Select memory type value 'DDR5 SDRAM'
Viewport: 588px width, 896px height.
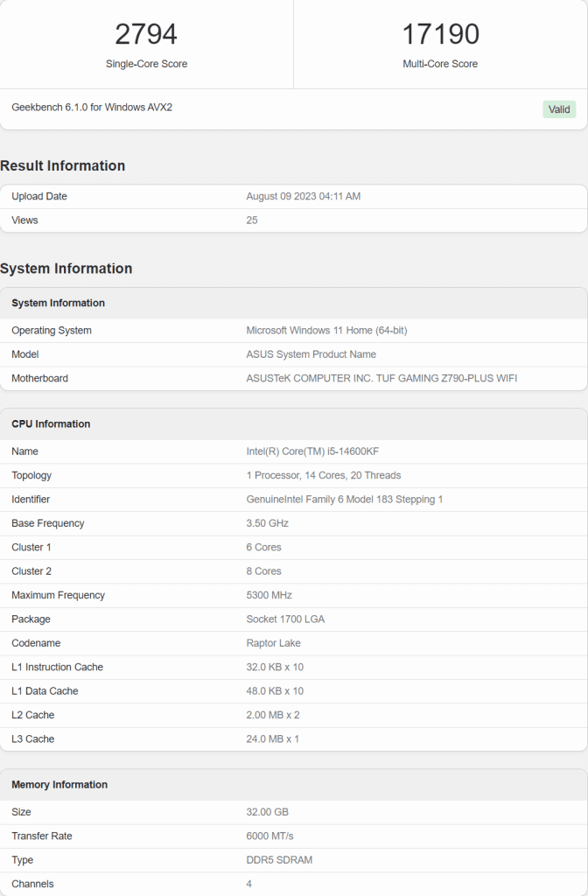pos(279,861)
